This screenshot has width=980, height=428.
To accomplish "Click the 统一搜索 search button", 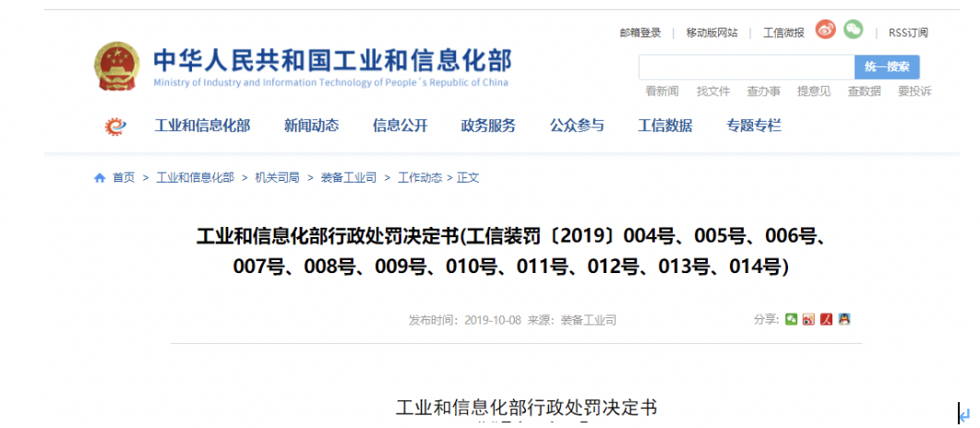I will point(887,66).
